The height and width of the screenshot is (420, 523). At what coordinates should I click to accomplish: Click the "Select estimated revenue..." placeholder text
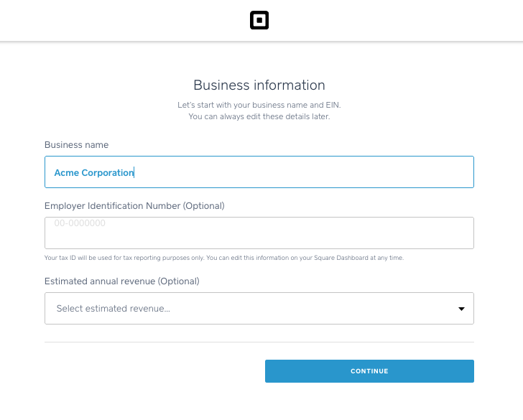pos(114,309)
